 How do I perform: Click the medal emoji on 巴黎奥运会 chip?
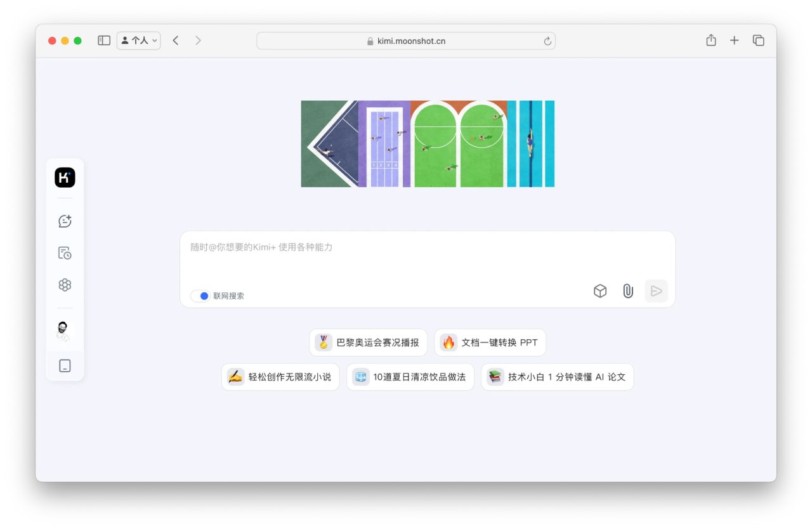[x=324, y=343]
